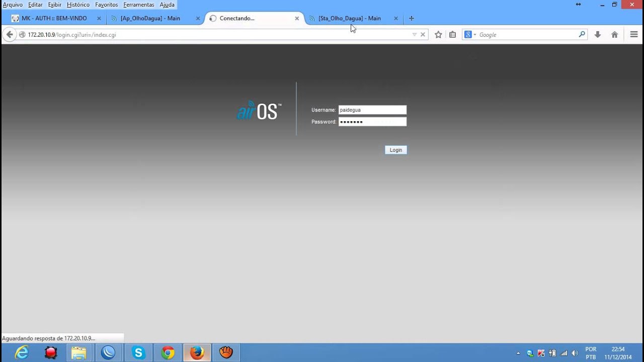Click the double-arrow icon in title bar
Screen dimensions: 644x362
click(x=578, y=5)
